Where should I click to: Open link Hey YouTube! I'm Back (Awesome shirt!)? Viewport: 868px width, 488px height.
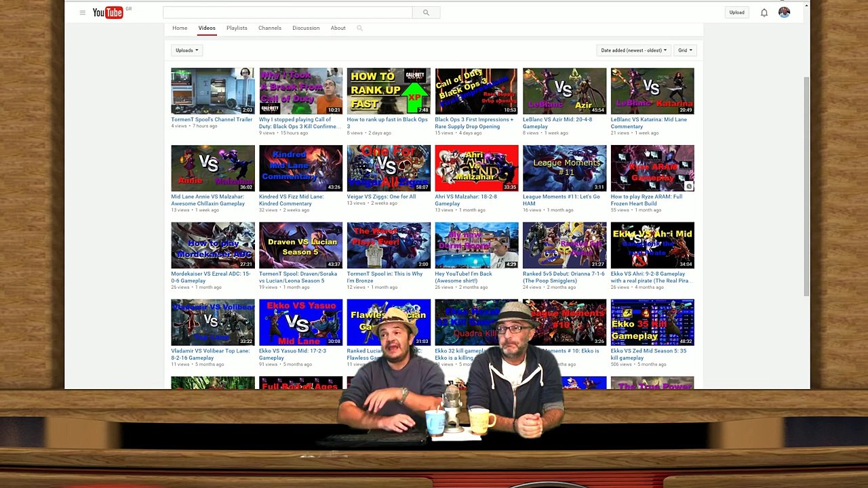coord(464,278)
